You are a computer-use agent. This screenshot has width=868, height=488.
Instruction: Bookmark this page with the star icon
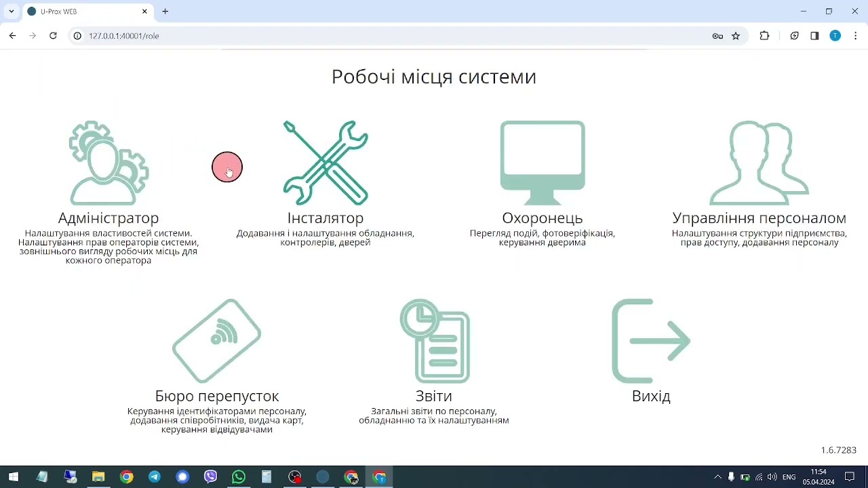tap(736, 36)
